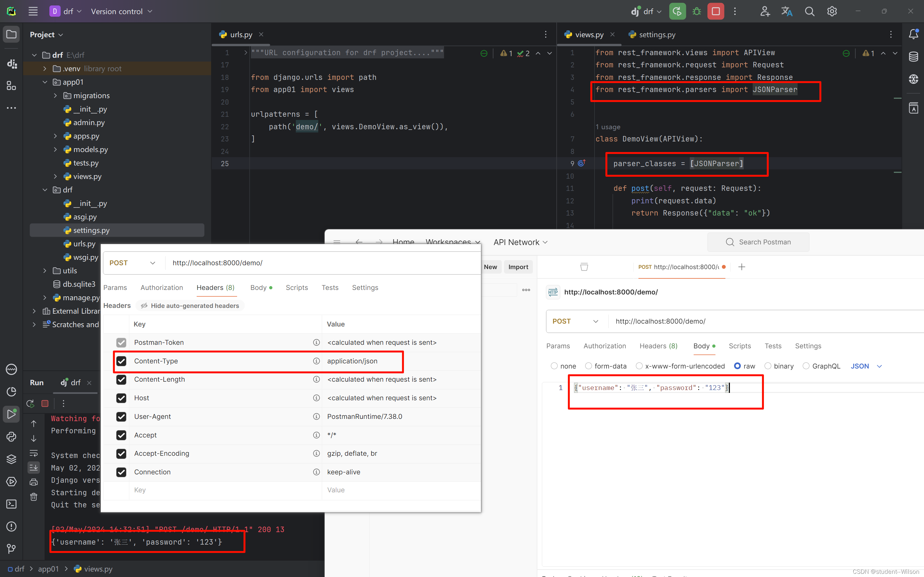
Task: Click the settings gear icon top right
Action: [x=832, y=11]
